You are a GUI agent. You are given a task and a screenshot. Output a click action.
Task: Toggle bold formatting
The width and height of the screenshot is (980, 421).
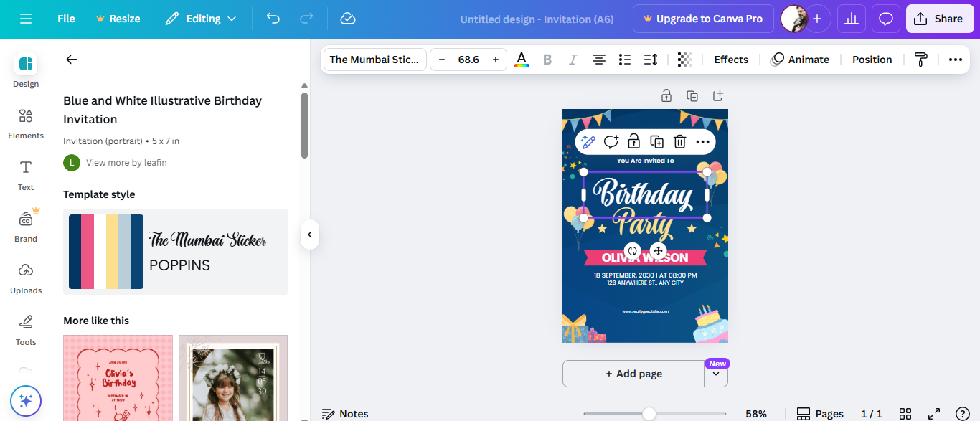pos(547,60)
